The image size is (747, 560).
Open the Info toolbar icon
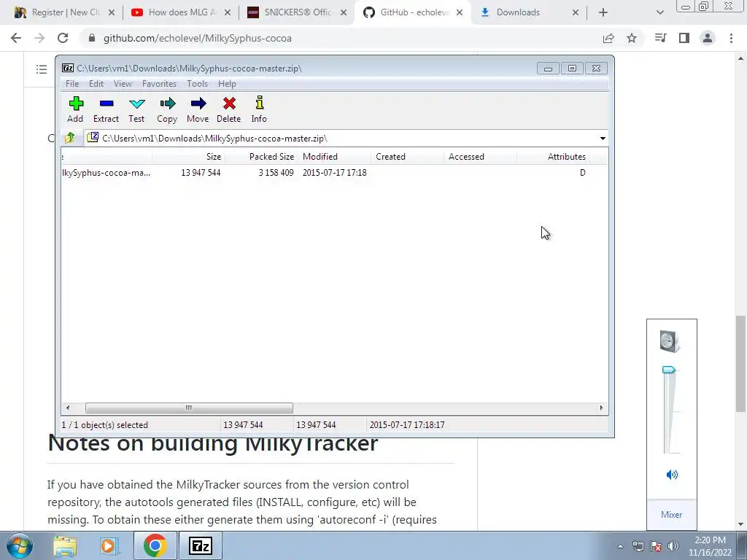click(259, 109)
